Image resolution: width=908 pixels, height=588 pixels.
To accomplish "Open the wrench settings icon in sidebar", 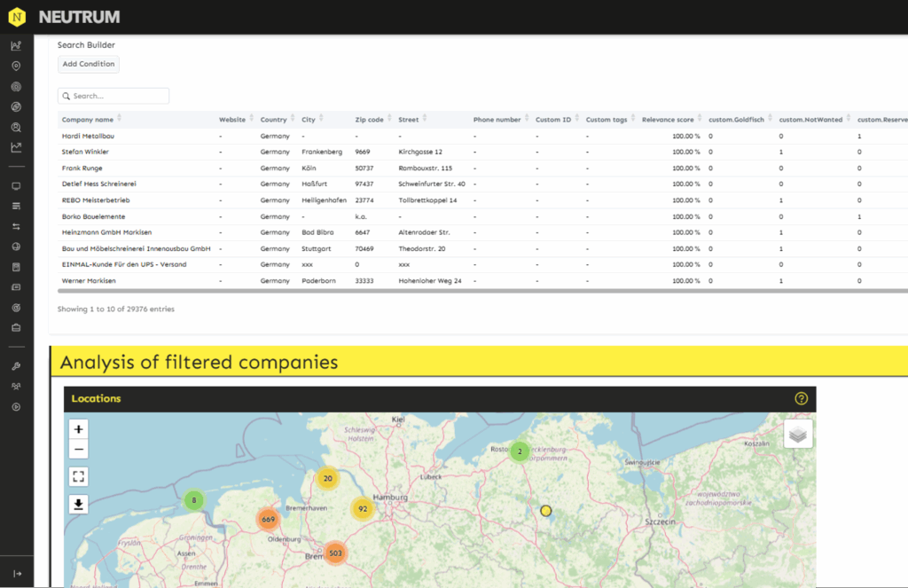I will coord(16,366).
